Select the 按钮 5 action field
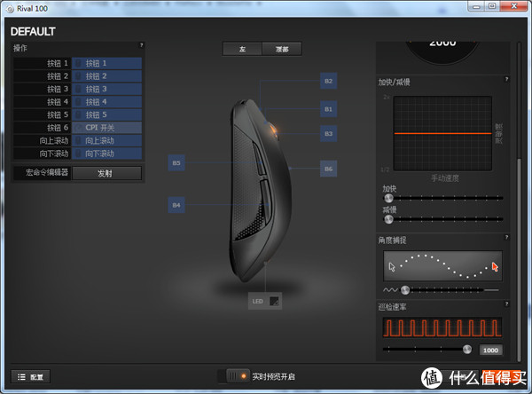 (106, 114)
